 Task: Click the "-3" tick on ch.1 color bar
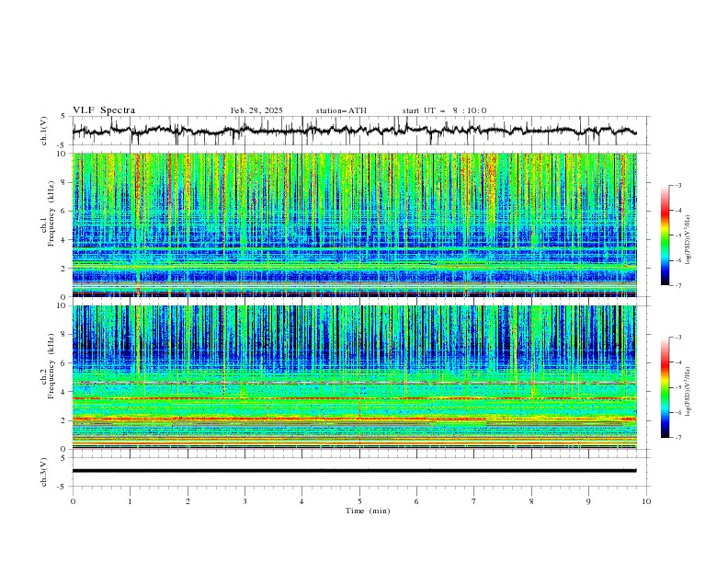point(678,185)
